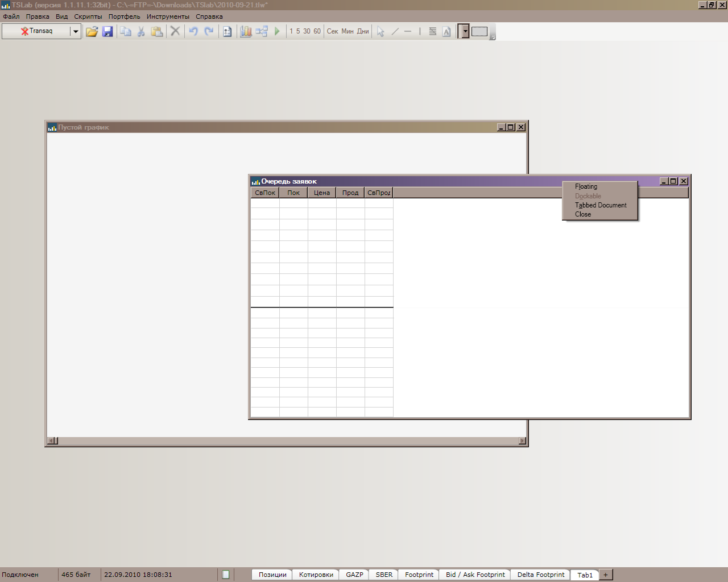Open the Файл menu
Viewport: 728px width, 582px height.
coord(11,16)
